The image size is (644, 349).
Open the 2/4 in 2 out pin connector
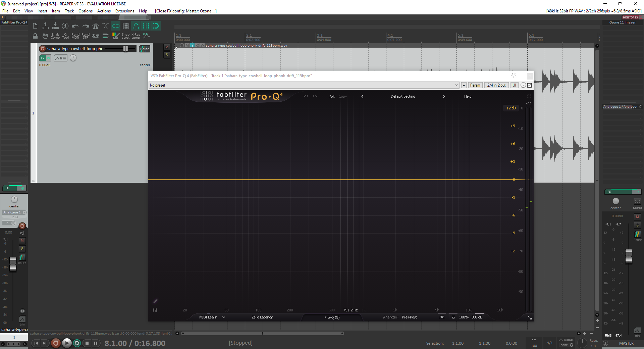tap(496, 85)
